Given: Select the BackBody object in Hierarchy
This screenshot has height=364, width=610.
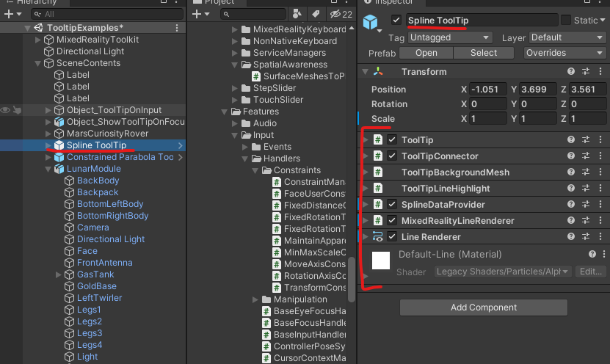Looking at the screenshot, I should (x=98, y=181).
